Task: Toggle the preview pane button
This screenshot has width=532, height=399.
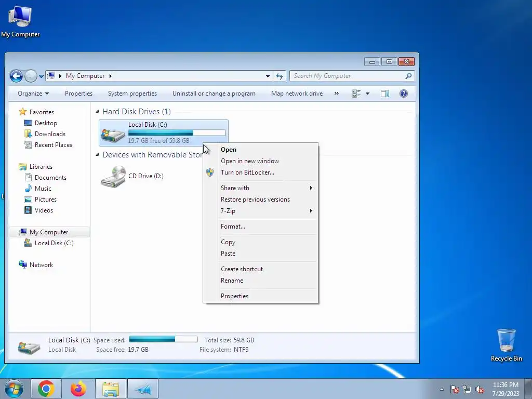Action: click(x=385, y=94)
